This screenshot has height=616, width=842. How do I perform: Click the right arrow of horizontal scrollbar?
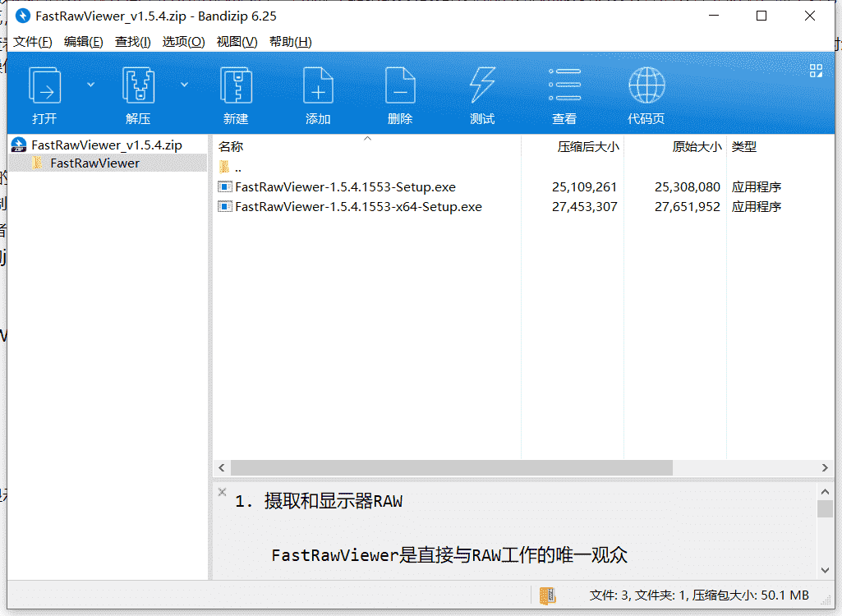point(825,468)
